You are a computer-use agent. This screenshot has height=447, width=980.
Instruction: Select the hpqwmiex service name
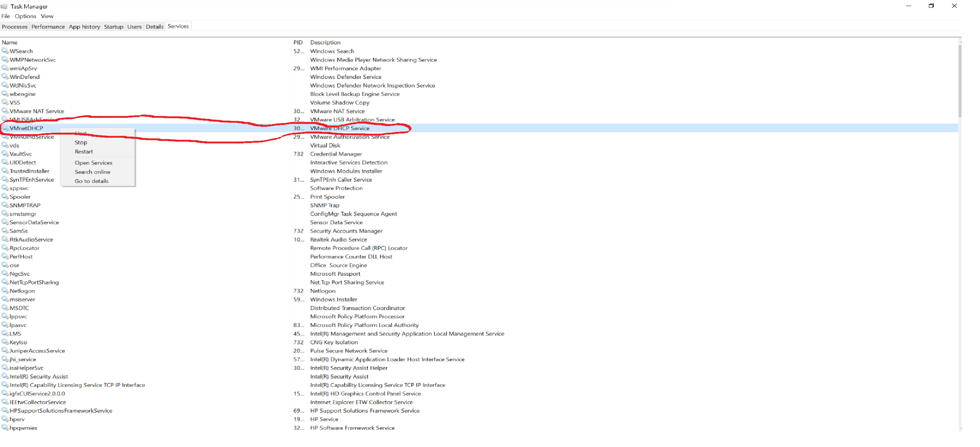pos(23,427)
